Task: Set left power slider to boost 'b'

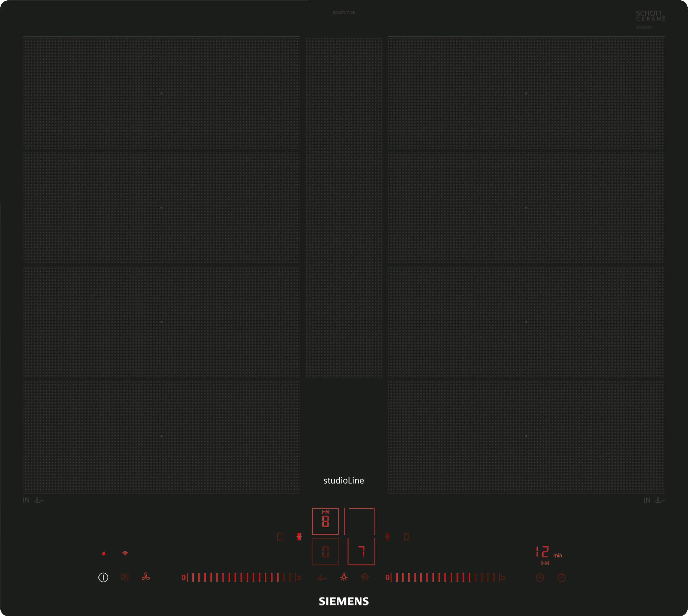Action: (x=299, y=577)
